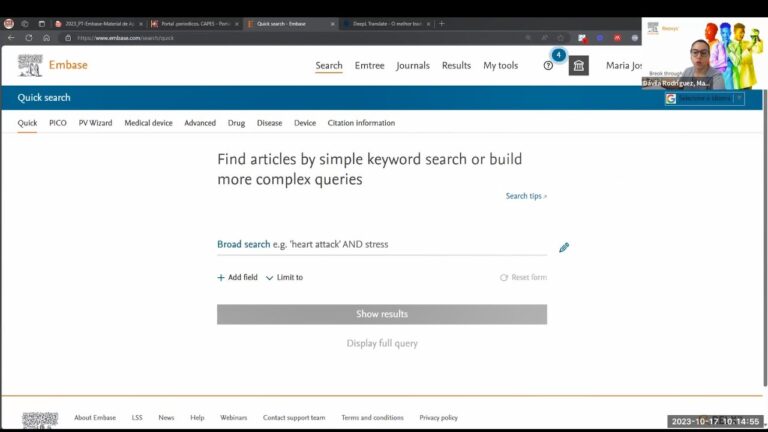Open the Google language selector dropdown

[705, 98]
